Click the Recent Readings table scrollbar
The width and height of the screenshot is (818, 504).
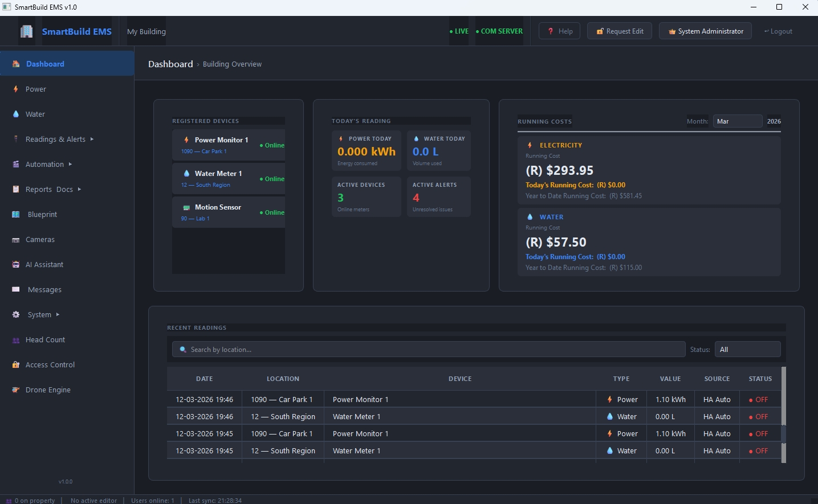click(x=784, y=415)
